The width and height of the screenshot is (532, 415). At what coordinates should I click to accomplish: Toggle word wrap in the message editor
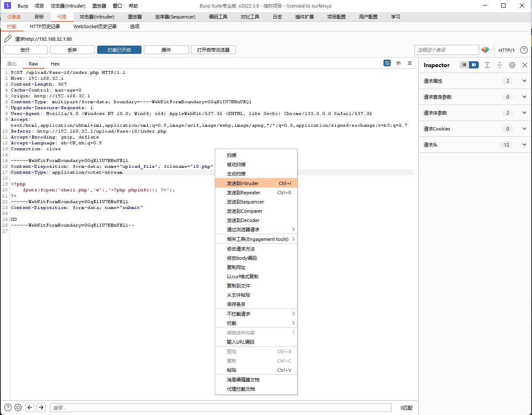point(387,63)
